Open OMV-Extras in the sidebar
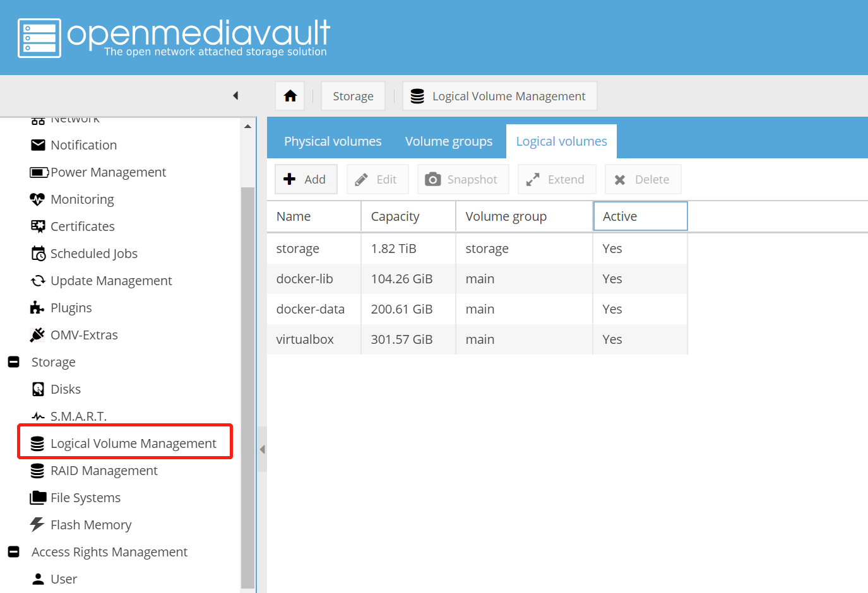The height and width of the screenshot is (593, 868). (x=84, y=335)
